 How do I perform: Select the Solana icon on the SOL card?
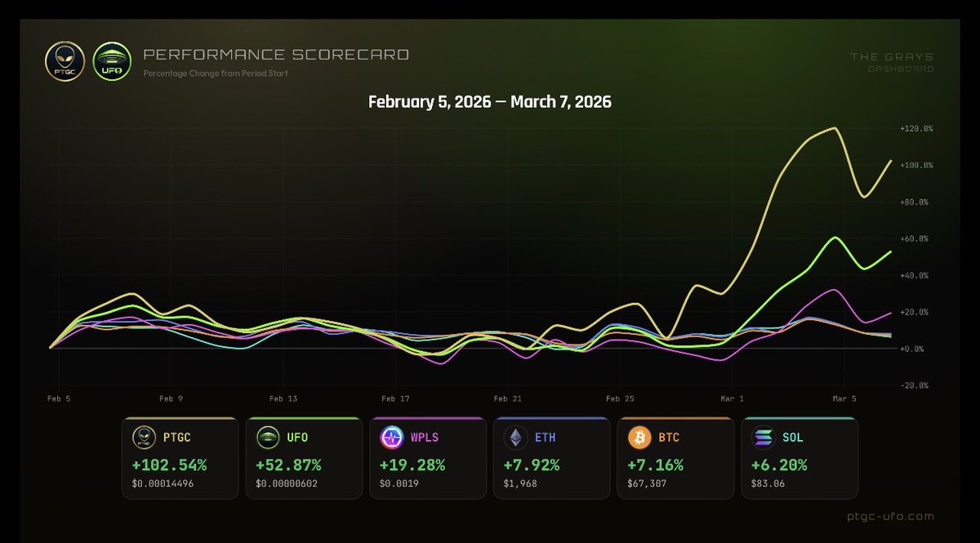point(764,438)
